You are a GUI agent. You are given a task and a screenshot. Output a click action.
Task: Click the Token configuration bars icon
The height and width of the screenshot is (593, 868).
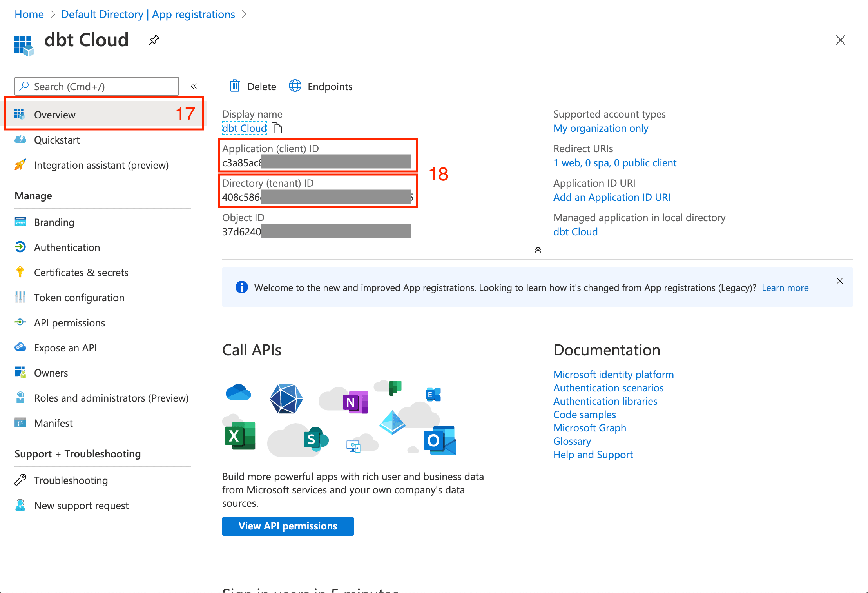[20, 297]
